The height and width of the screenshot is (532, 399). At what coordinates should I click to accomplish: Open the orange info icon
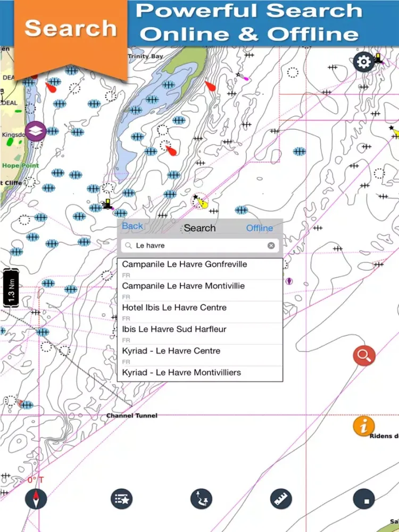(364, 426)
